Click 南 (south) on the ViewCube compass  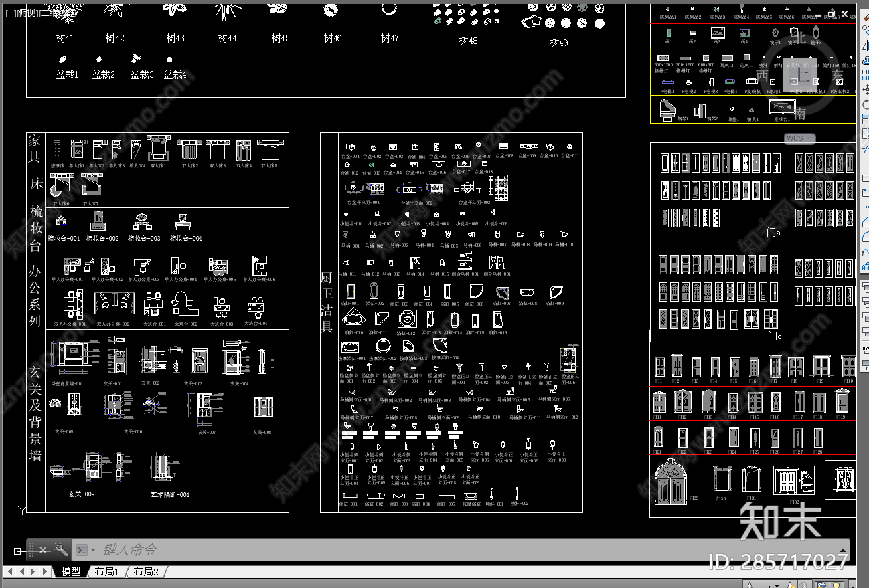(x=800, y=114)
